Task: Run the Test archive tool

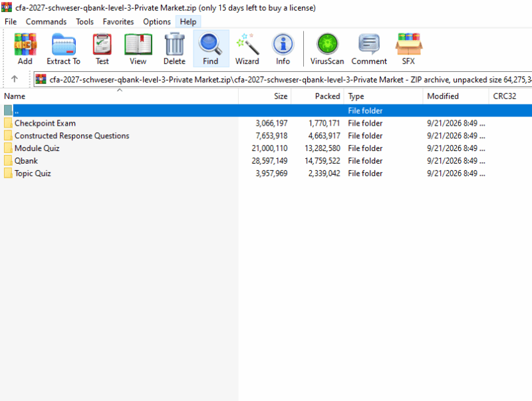Action: tap(102, 49)
